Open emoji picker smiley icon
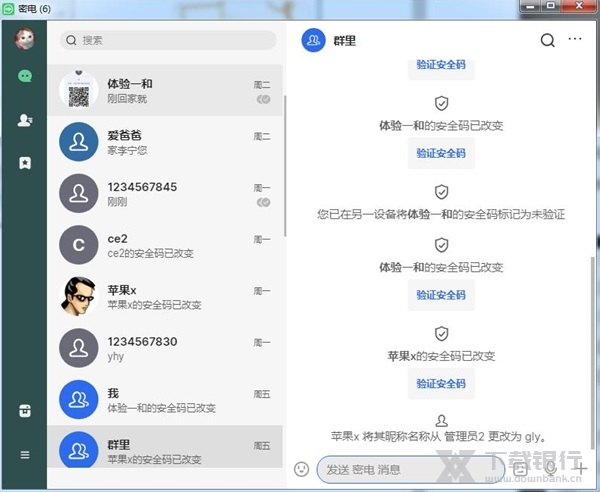 [302, 469]
